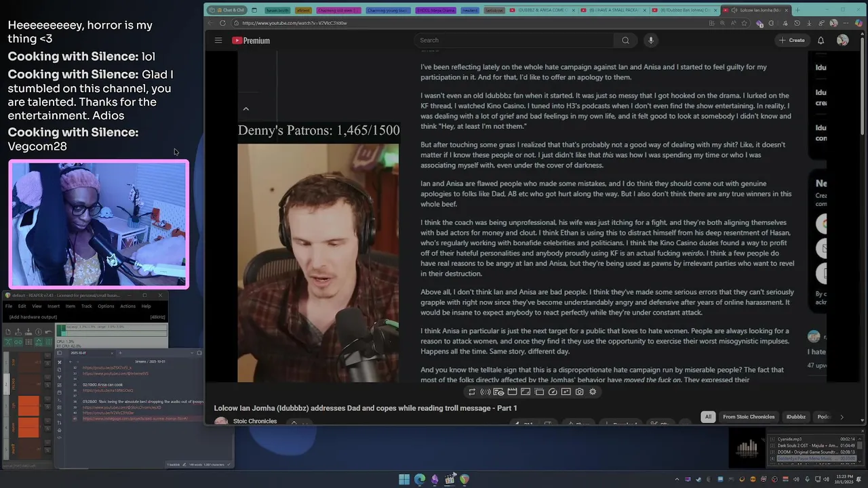Screen dimensions: 868x488
Task: Open REAPER Actions menu
Action: [127, 306]
